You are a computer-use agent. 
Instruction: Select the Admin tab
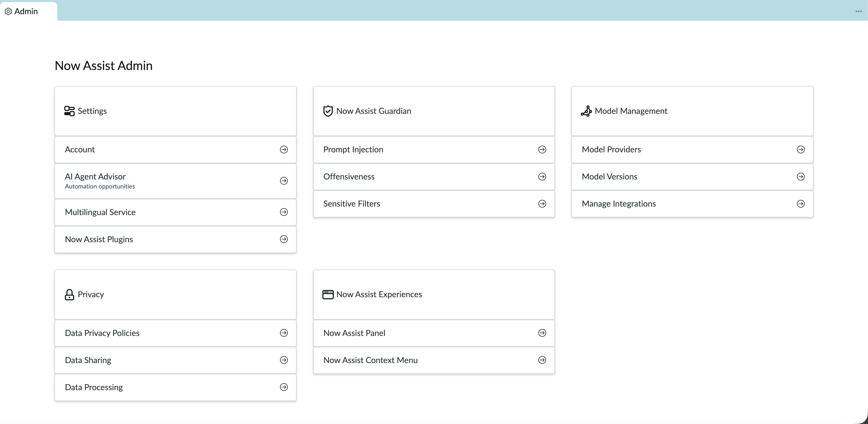click(29, 11)
